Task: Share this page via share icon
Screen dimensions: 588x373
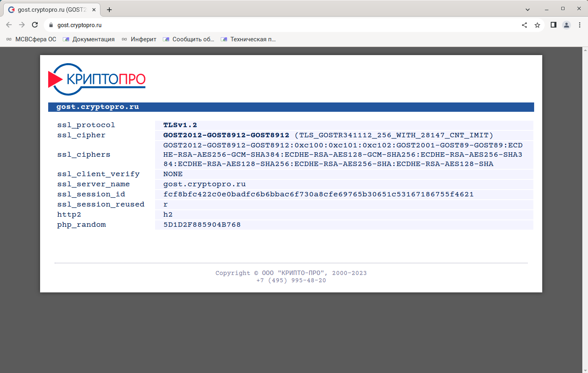Action: tap(524, 25)
